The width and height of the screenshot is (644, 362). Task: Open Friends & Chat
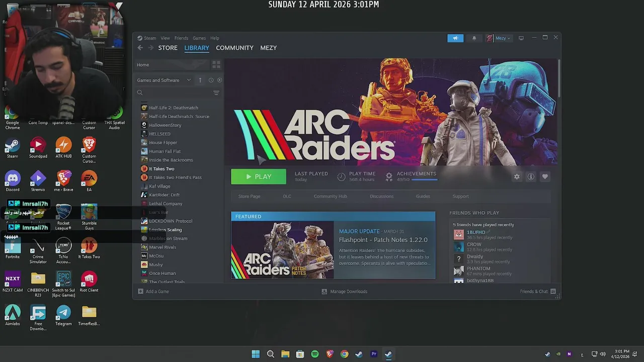(538, 292)
